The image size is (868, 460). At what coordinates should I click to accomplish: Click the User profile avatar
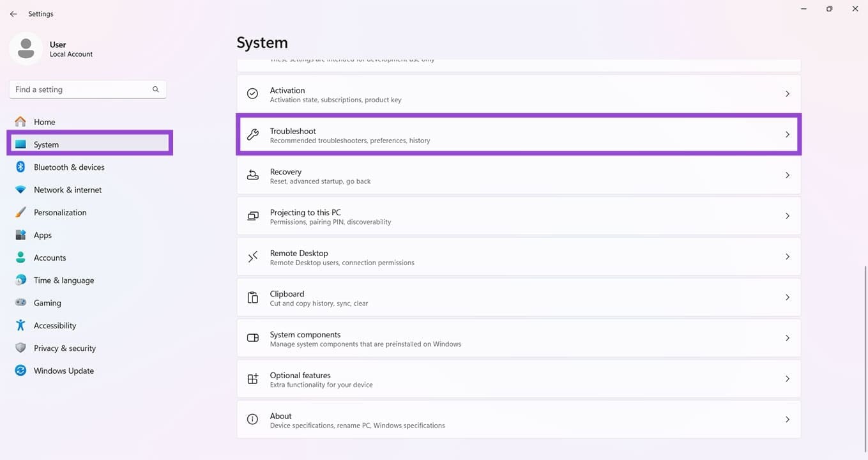point(26,49)
